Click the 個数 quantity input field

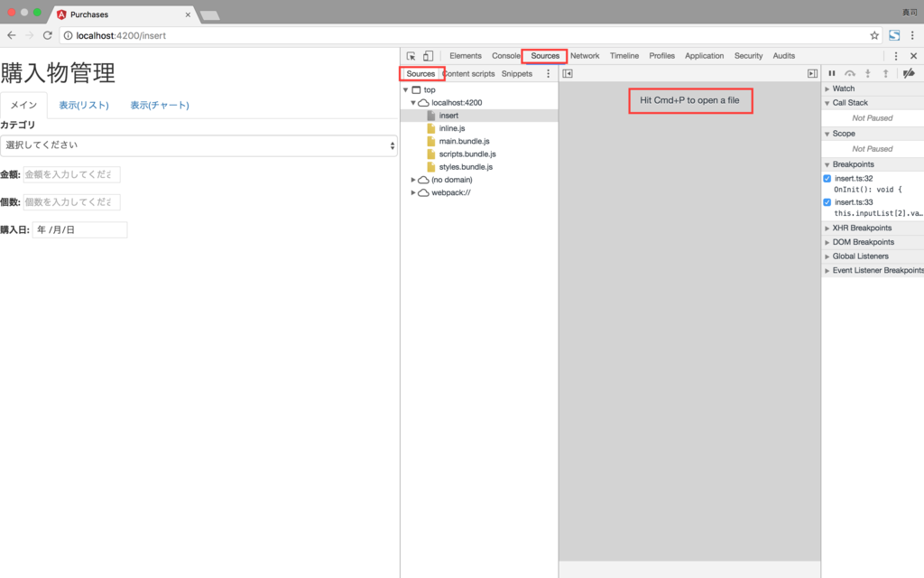click(71, 202)
